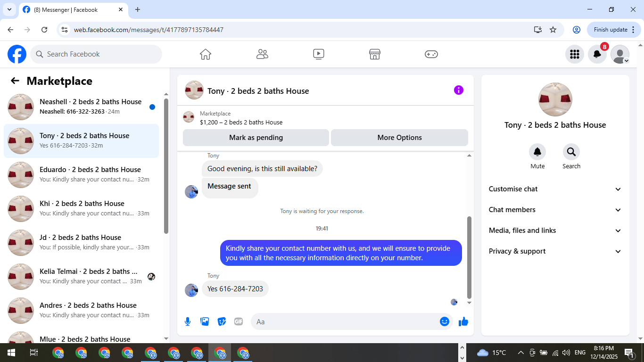Click Tony's large profile thumbnail in sidebar
Screen dimensions: 644x362
click(555, 99)
